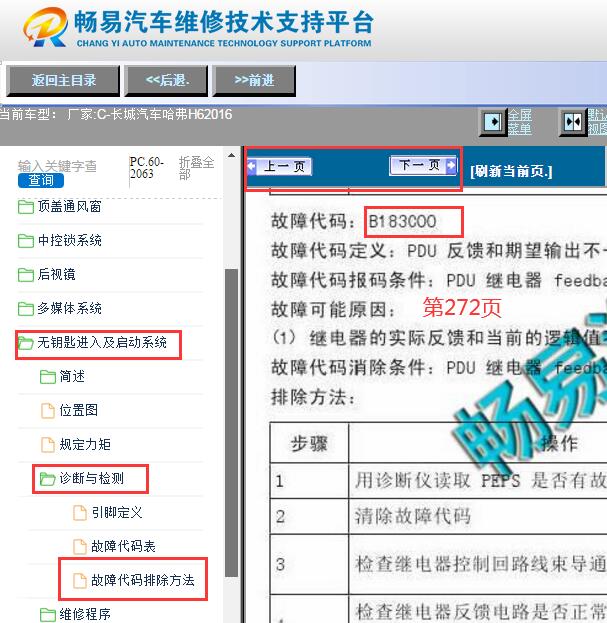607x623 pixels.
Task: Click the current vehicle model text 长城汽车哈弗H62016
Action: [171, 115]
